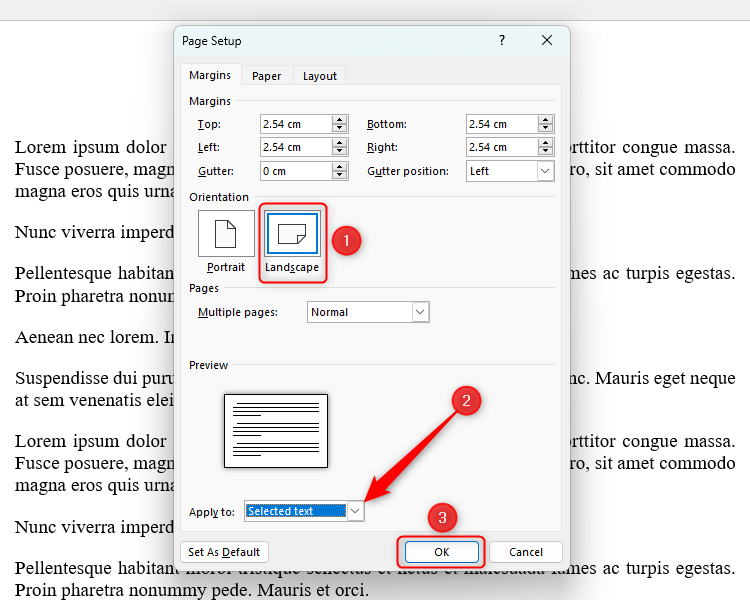
Task: Click the Right margin input field
Action: [x=502, y=147]
